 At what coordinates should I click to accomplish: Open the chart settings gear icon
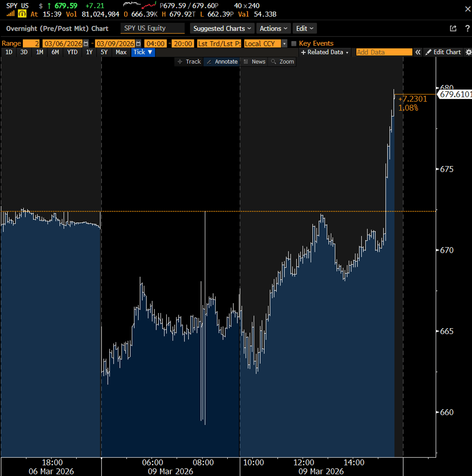[x=468, y=52]
